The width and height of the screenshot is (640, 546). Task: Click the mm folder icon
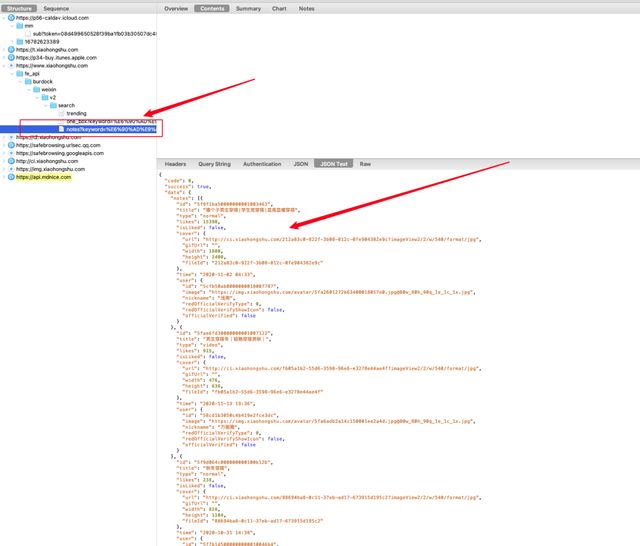coord(20,26)
